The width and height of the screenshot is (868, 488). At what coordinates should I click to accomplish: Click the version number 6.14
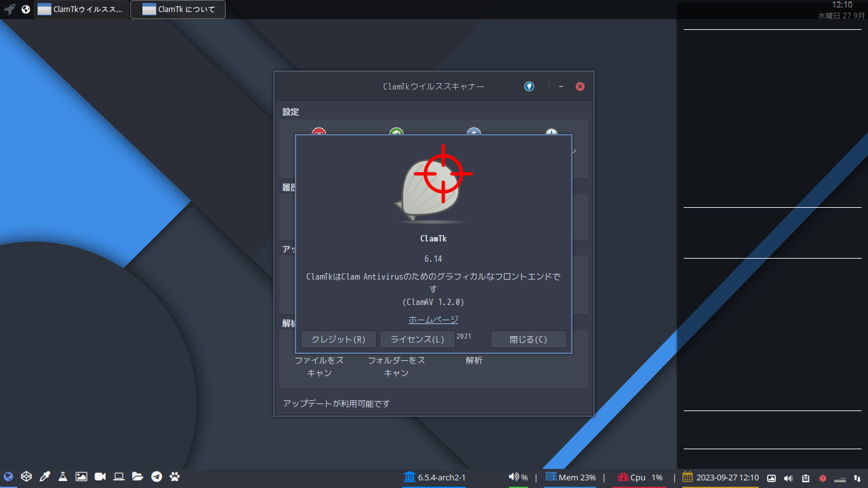(x=433, y=259)
